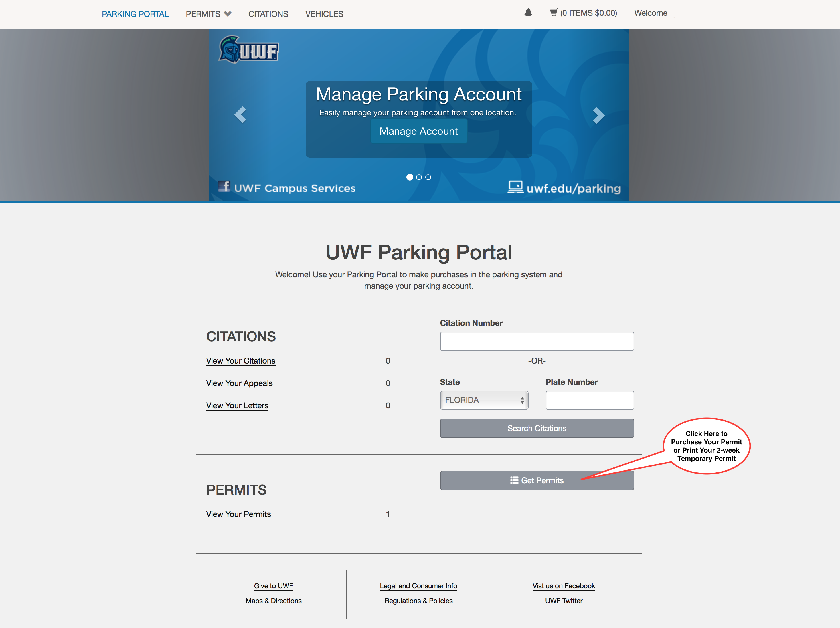Click the Search Citations button

[536, 428]
